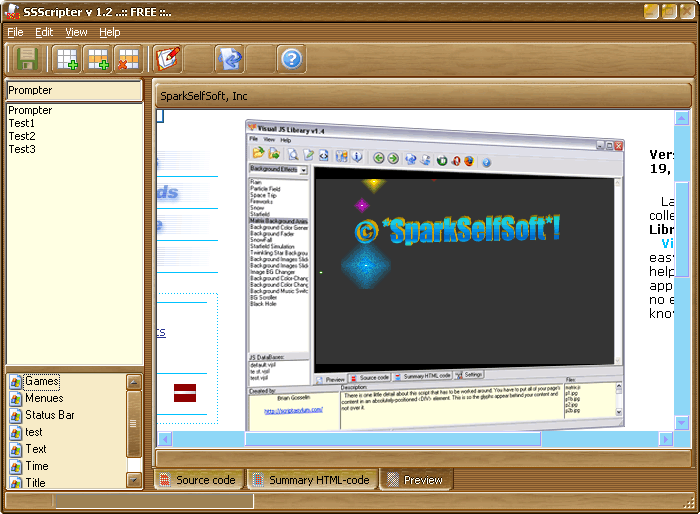This screenshot has height=514, width=700.
Task: Open the editor notepad with pencil icon
Action: click(x=167, y=59)
